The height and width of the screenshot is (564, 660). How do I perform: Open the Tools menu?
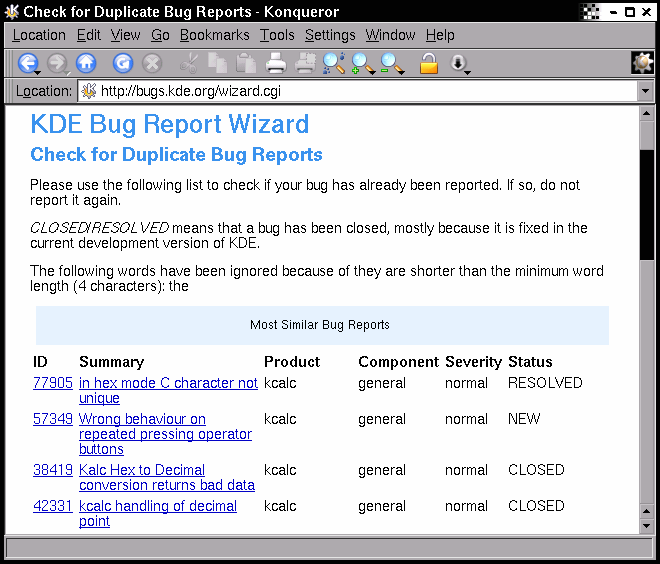[277, 35]
